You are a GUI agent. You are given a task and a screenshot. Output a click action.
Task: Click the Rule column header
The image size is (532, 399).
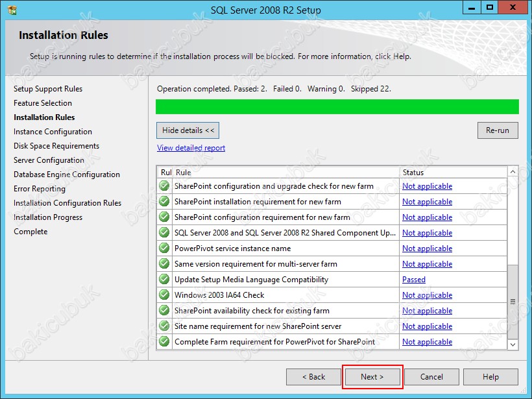(286, 173)
